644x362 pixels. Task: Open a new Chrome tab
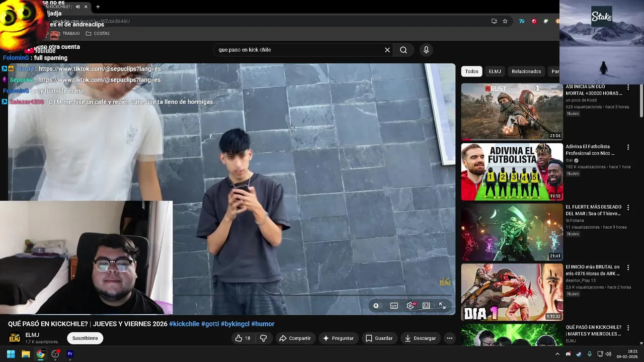[x=98, y=7]
